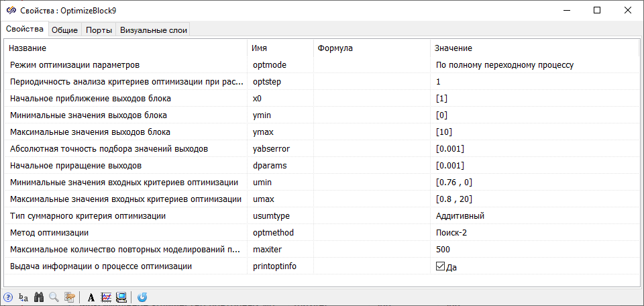Click the magnifying glass icon

pos(54,297)
